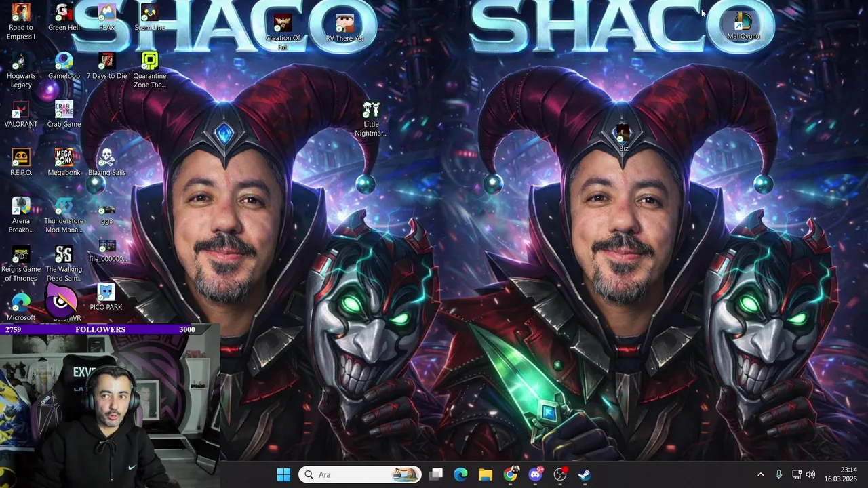868x488 pixels.
Task: Open Task View in the taskbar
Action: (436, 474)
